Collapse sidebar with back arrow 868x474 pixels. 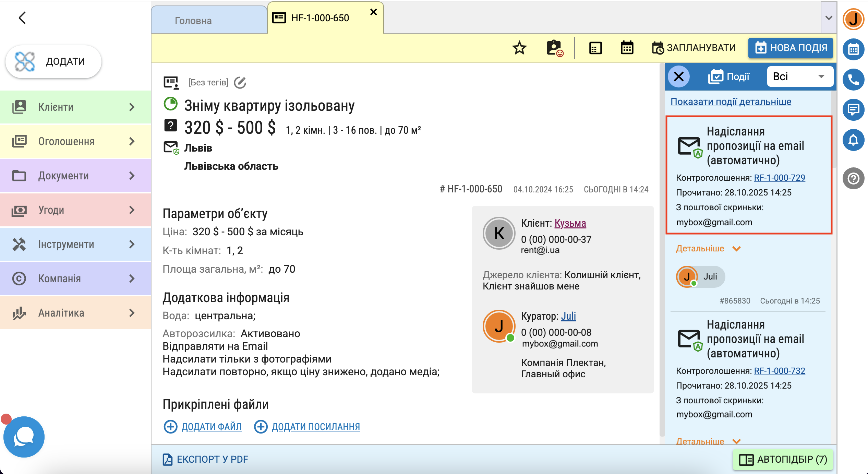(22, 18)
